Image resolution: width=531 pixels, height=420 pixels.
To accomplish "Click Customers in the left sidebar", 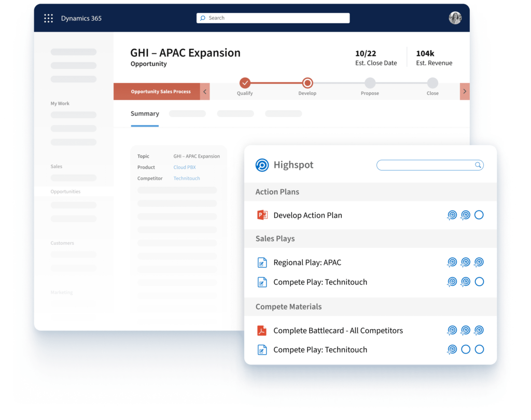I will coord(62,243).
